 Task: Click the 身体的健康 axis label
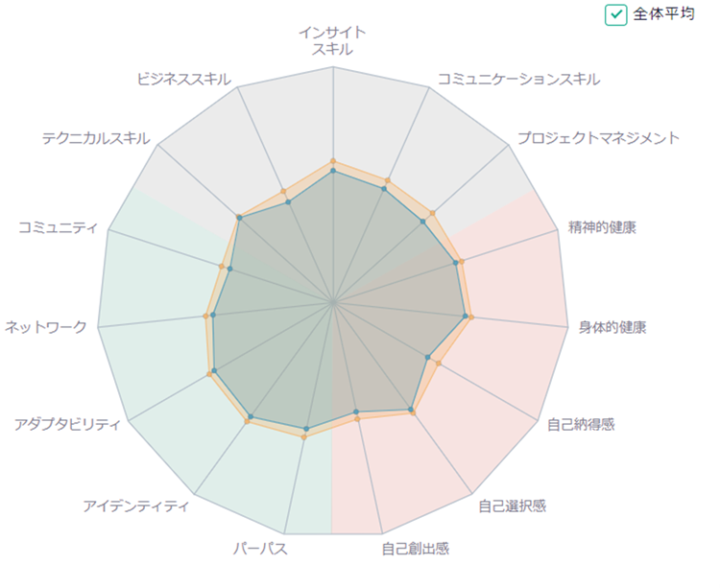tap(612, 327)
